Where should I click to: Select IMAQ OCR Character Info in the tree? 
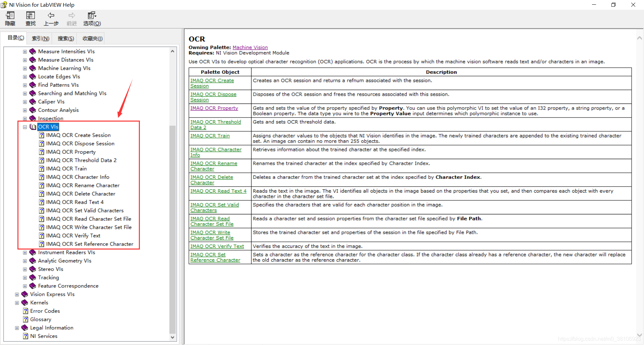77,177
